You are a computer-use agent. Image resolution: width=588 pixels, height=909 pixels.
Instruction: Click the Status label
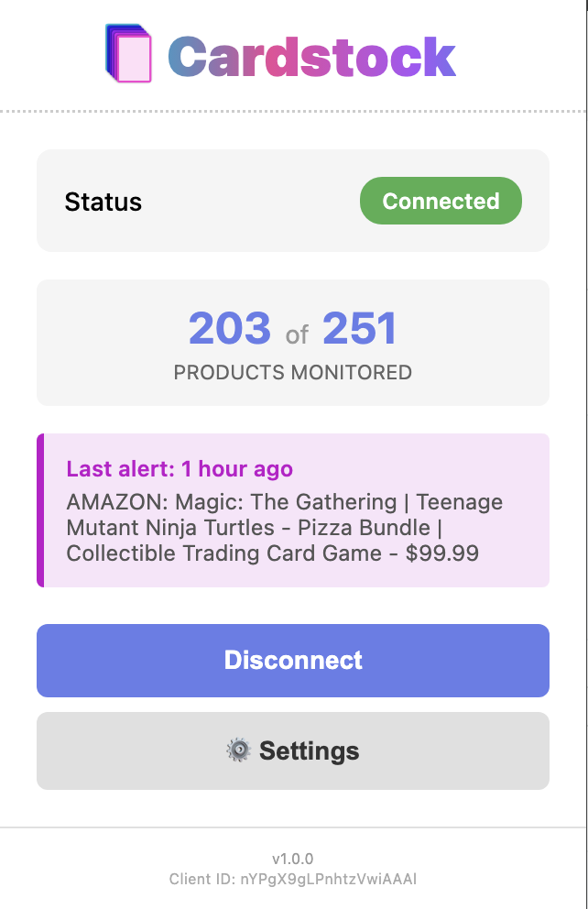(103, 202)
